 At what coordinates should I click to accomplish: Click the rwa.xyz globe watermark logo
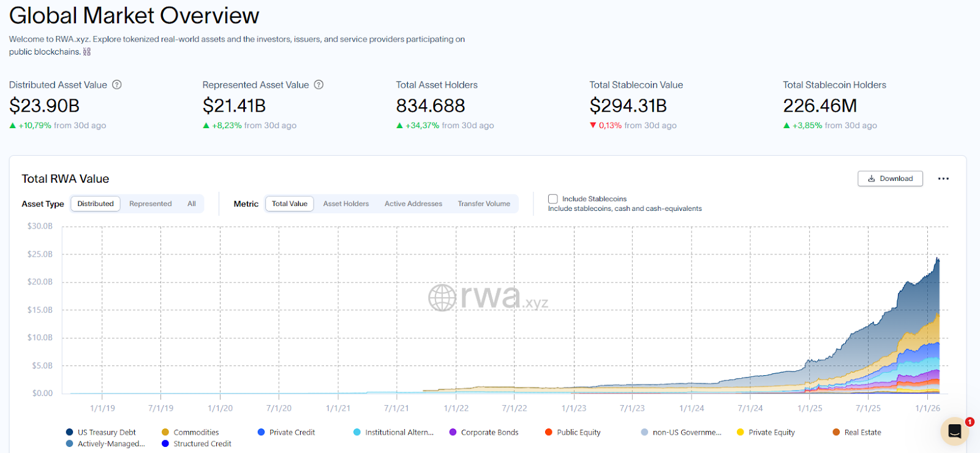[442, 298]
